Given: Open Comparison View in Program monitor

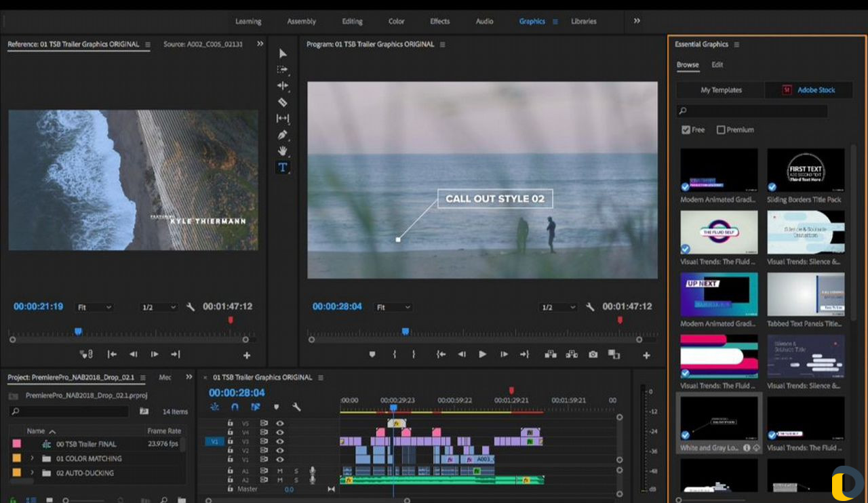Looking at the screenshot, I should (x=614, y=355).
